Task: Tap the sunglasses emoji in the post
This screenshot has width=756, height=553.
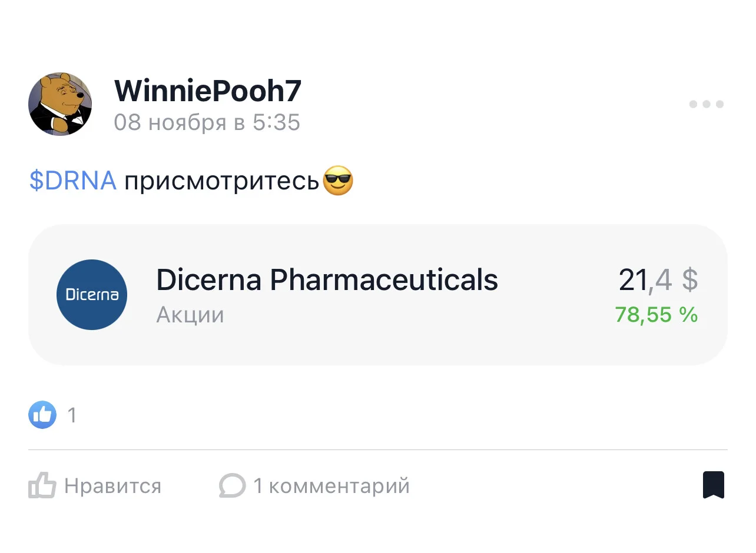Action: (338, 181)
